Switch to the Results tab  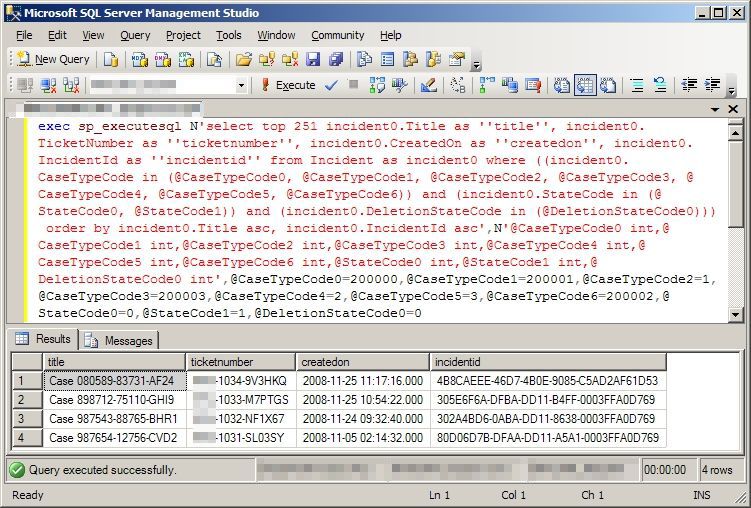[x=43, y=339]
